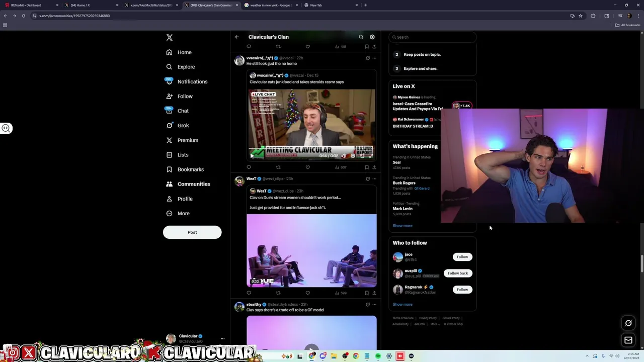Open more options on stealthy's post

(x=374, y=305)
